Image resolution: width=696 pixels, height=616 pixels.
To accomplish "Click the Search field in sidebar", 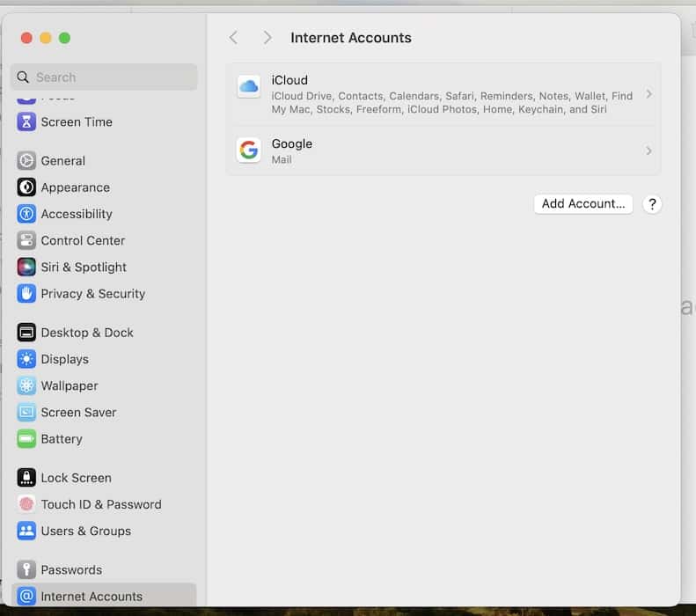I will point(104,77).
